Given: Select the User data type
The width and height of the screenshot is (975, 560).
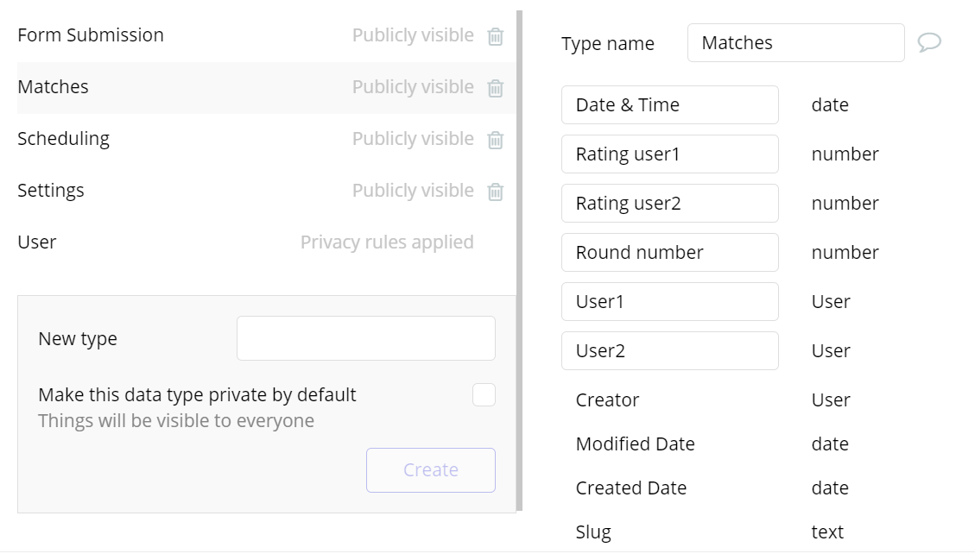Looking at the screenshot, I should 37,242.
